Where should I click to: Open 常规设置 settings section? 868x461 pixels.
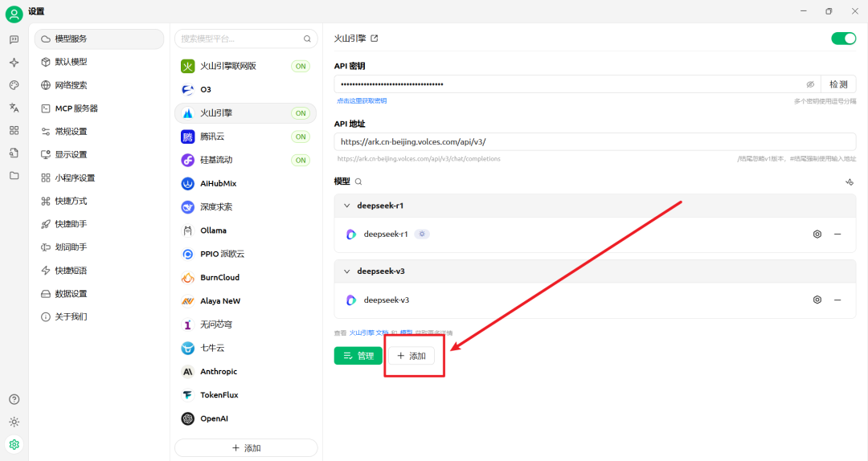[99, 131]
